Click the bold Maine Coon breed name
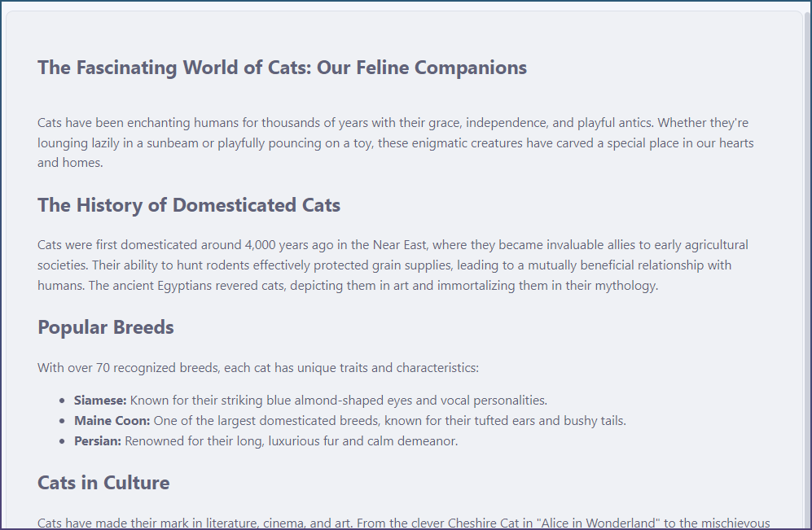 (x=112, y=421)
